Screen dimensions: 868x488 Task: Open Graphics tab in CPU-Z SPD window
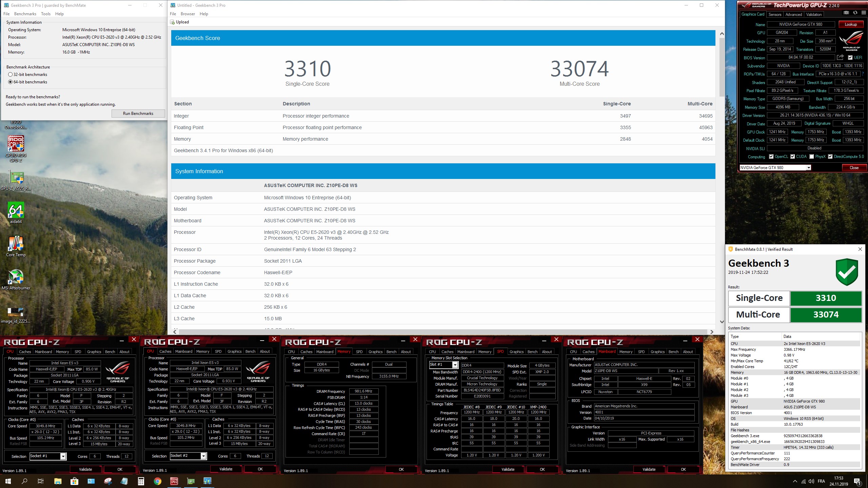click(516, 352)
